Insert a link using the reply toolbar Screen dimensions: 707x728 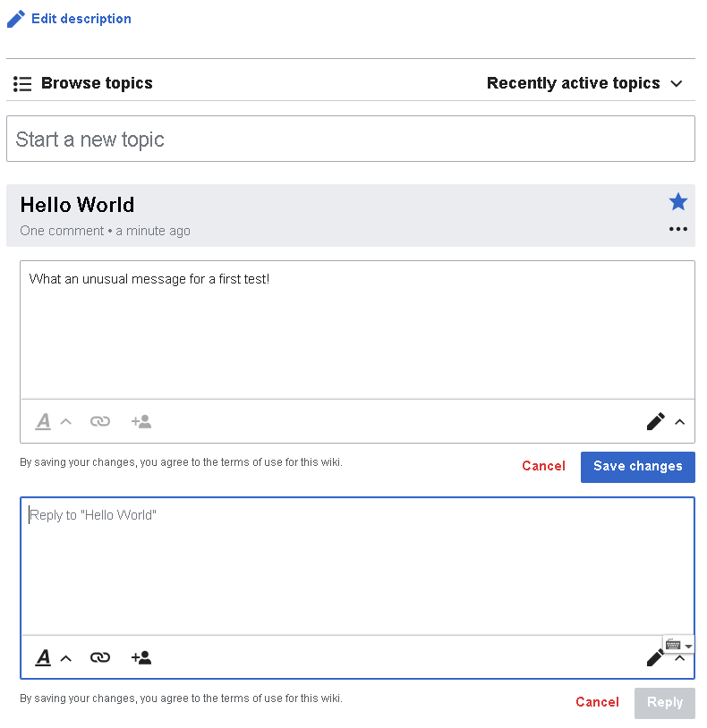click(100, 658)
